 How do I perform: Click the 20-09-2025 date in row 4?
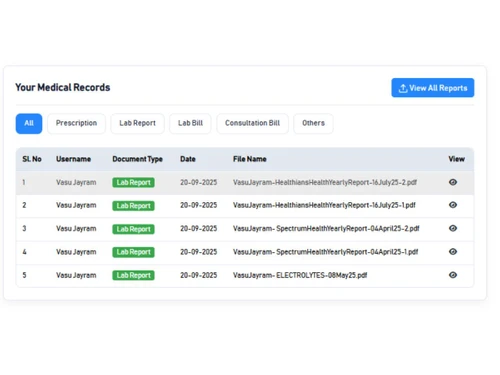[x=199, y=252]
